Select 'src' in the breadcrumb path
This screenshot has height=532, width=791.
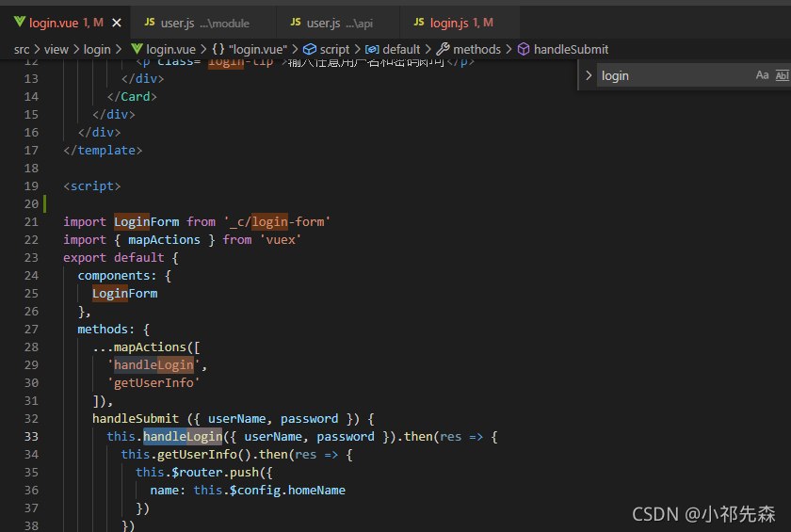pyautogui.click(x=22, y=49)
